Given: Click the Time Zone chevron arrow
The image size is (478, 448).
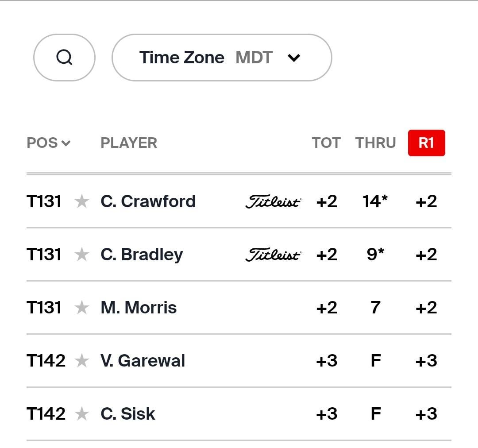Looking at the screenshot, I should click(294, 58).
